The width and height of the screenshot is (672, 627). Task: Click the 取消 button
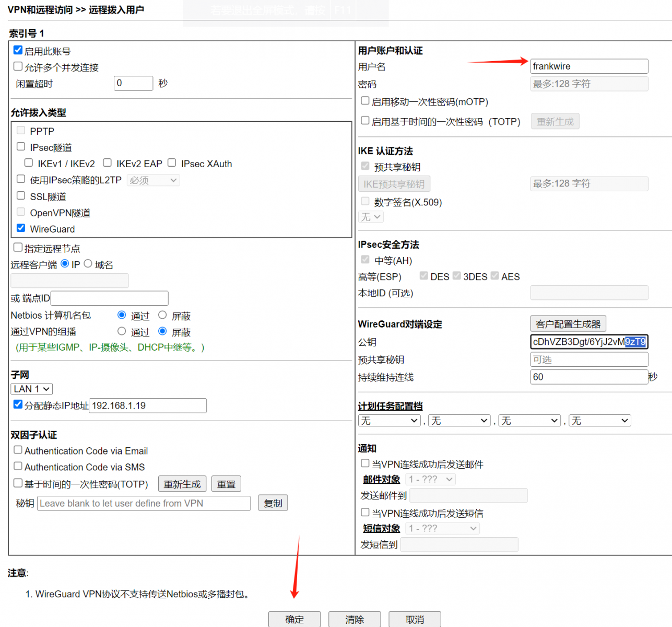(415, 619)
